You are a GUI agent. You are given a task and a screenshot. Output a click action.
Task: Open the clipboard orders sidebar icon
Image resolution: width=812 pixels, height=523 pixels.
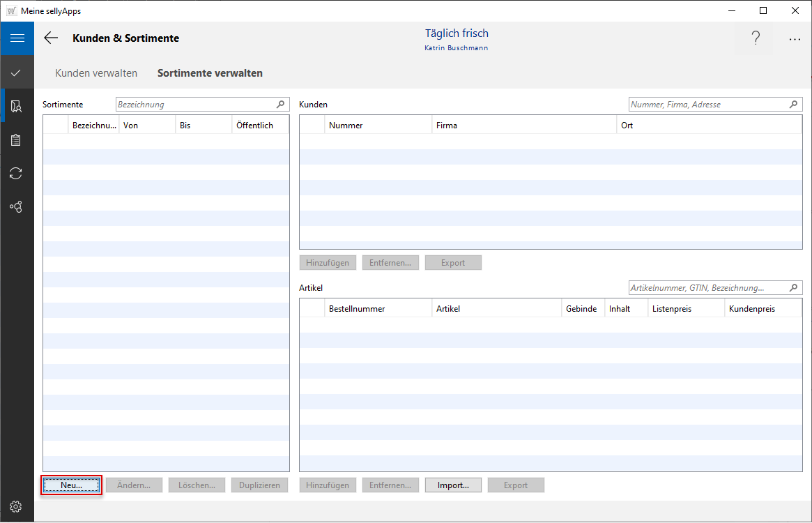(17, 140)
